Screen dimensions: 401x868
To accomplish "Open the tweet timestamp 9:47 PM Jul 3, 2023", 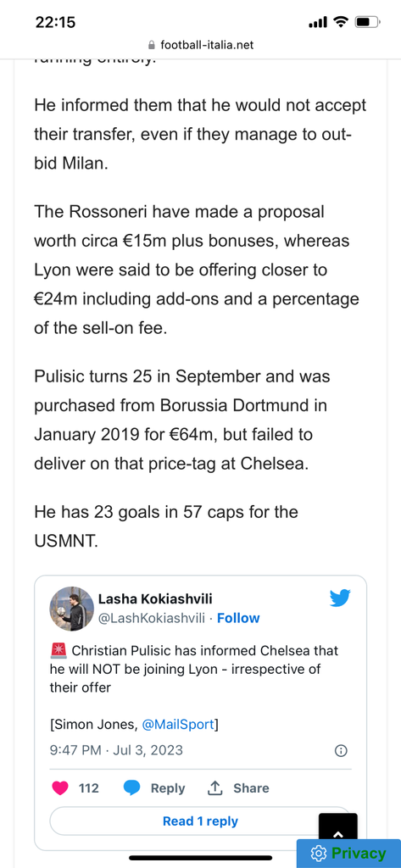I will pyautogui.click(x=116, y=751).
